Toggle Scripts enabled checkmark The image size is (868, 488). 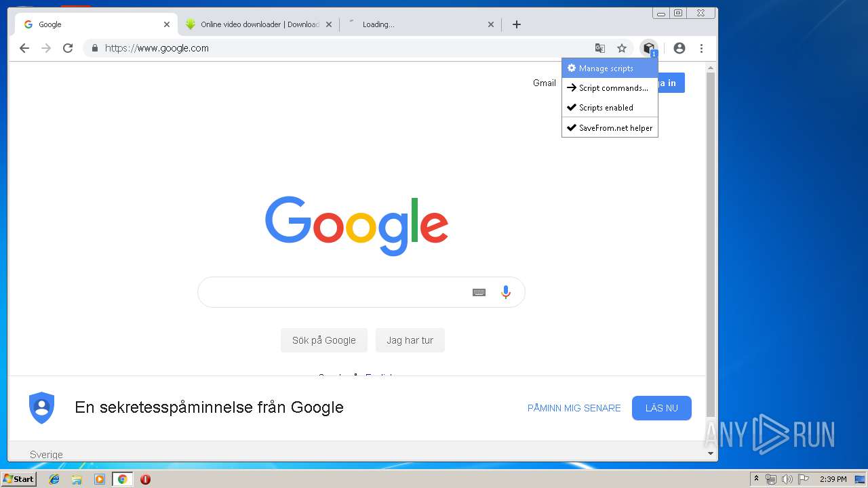pyautogui.click(x=610, y=108)
